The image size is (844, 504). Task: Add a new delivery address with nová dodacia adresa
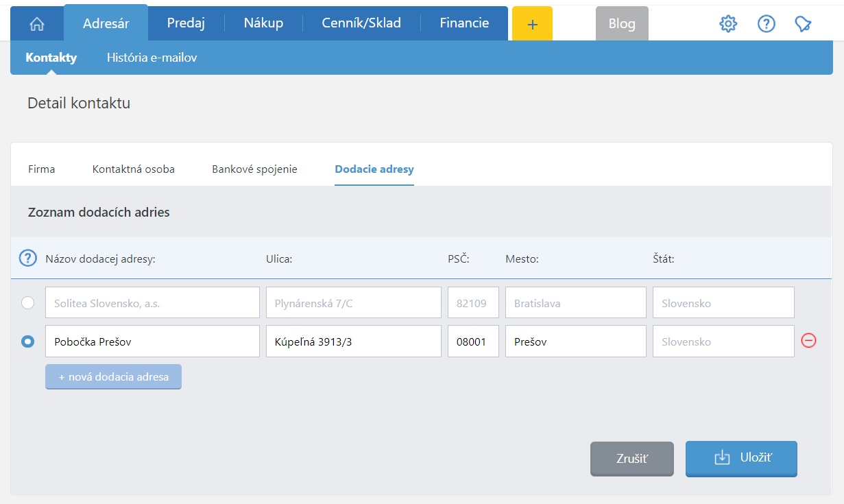113,376
